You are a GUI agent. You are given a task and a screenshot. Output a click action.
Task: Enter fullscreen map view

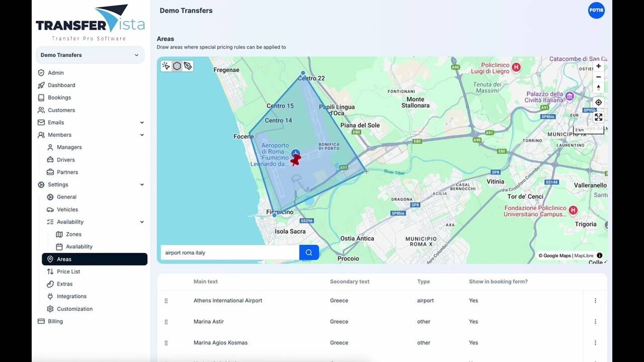(598, 117)
